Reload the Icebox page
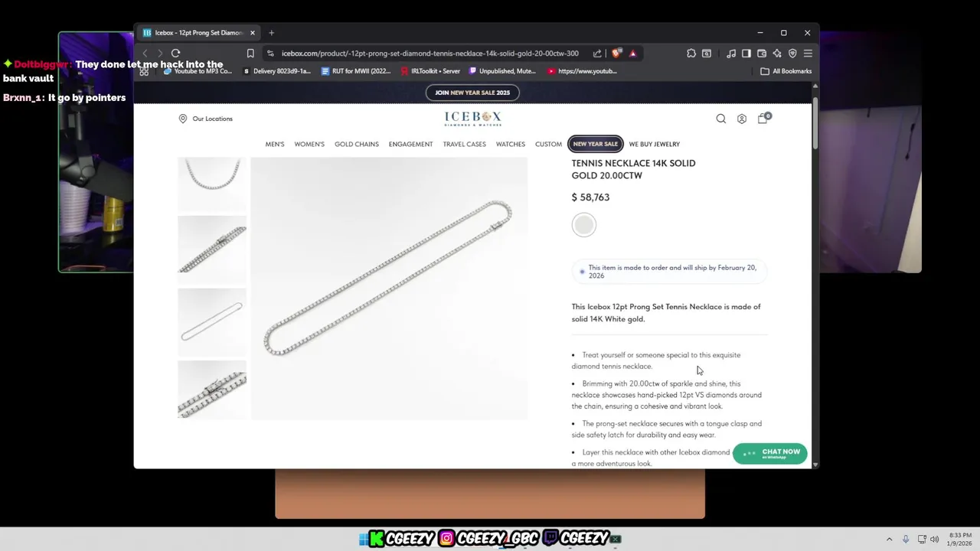 (175, 54)
